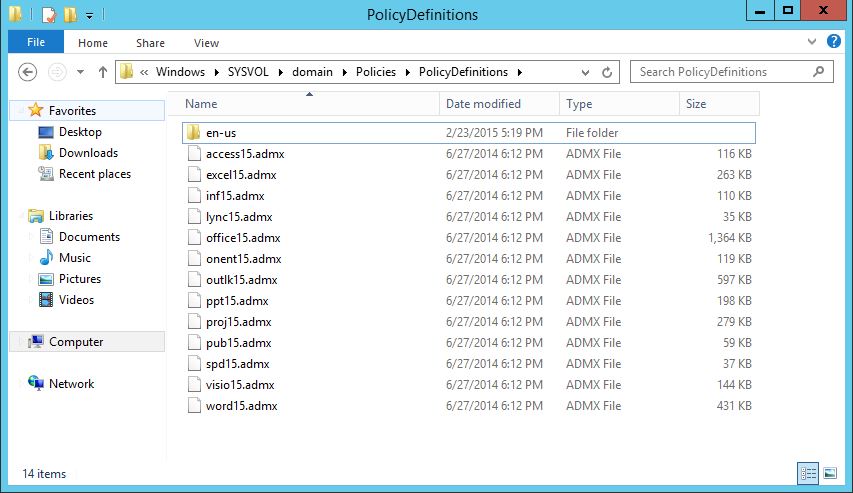The image size is (853, 493).
Task: Expand the arrow after Policies breadcrumb
Action: [x=407, y=72]
